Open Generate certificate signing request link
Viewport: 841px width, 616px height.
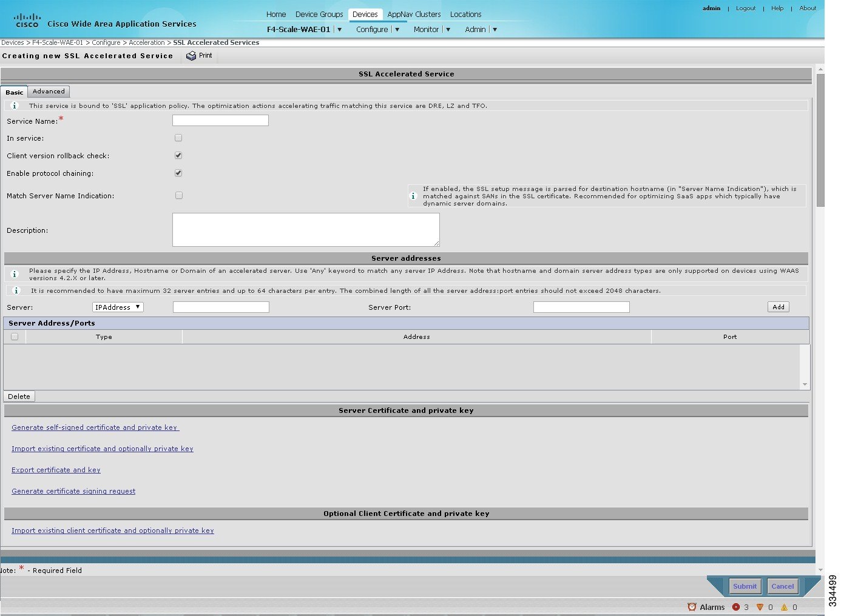[x=73, y=491]
